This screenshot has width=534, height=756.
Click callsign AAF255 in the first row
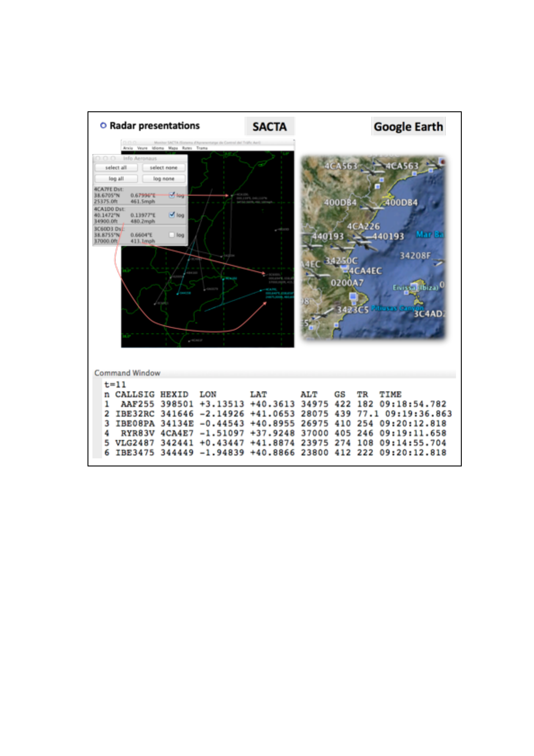[x=137, y=404]
